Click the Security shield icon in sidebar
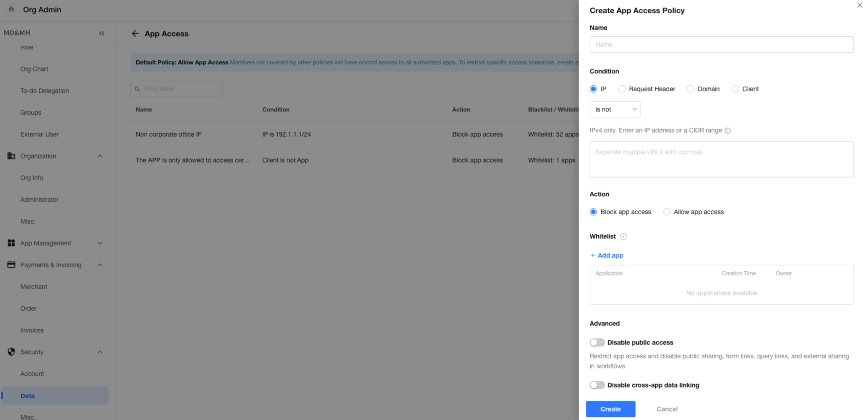The width and height of the screenshot is (868, 420). pos(11,352)
